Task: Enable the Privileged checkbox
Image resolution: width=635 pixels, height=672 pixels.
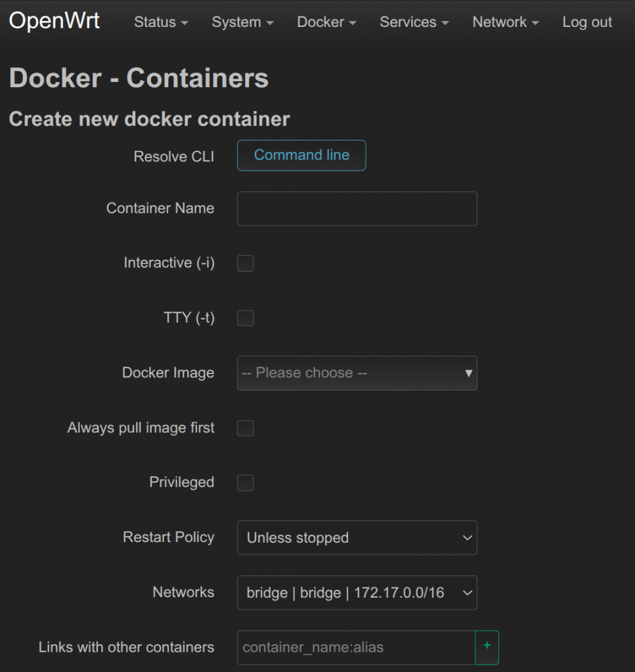Action: [245, 482]
